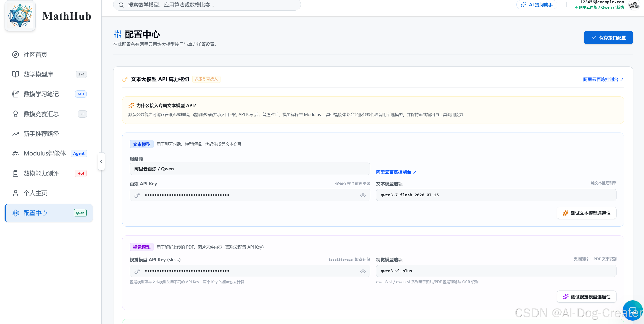
Task: Show the 百炼 API Key with eye icon
Action: [x=363, y=195]
